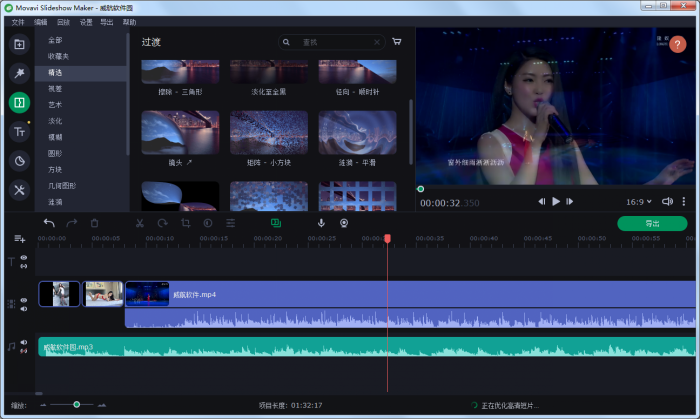Click the shopping cart store icon
The height and width of the screenshot is (419, 700).
(396, 41)
